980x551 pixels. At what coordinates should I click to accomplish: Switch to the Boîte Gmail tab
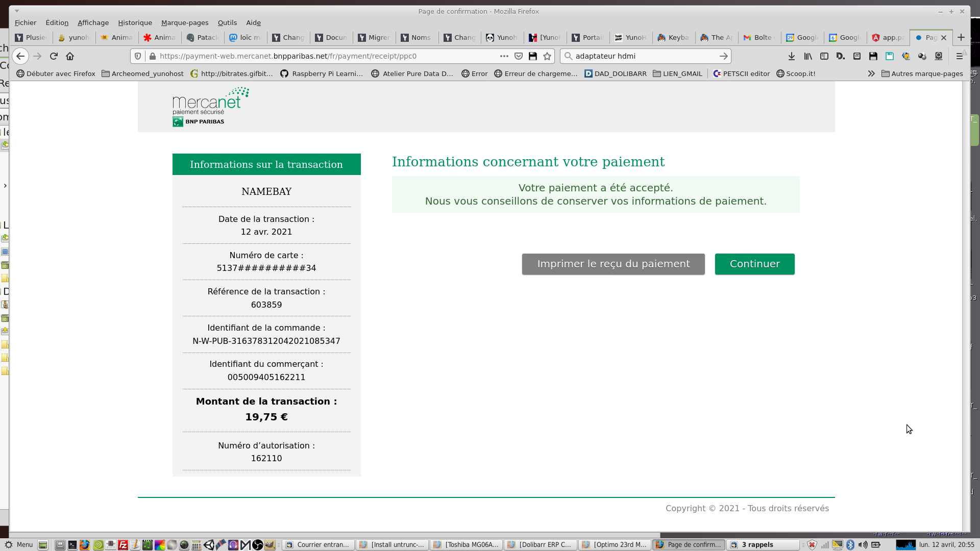point(759,37)
